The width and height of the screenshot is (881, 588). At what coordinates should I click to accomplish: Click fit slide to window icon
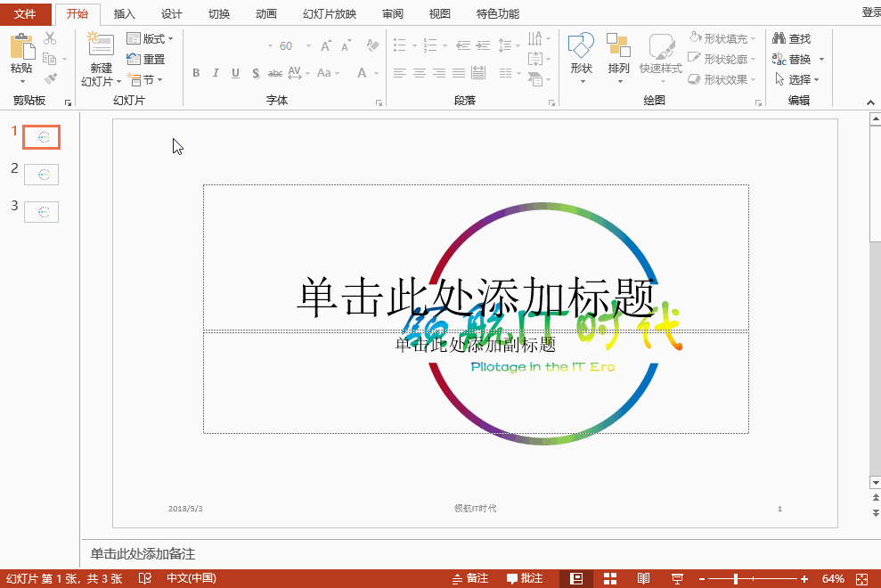click(x=862, y=578)
